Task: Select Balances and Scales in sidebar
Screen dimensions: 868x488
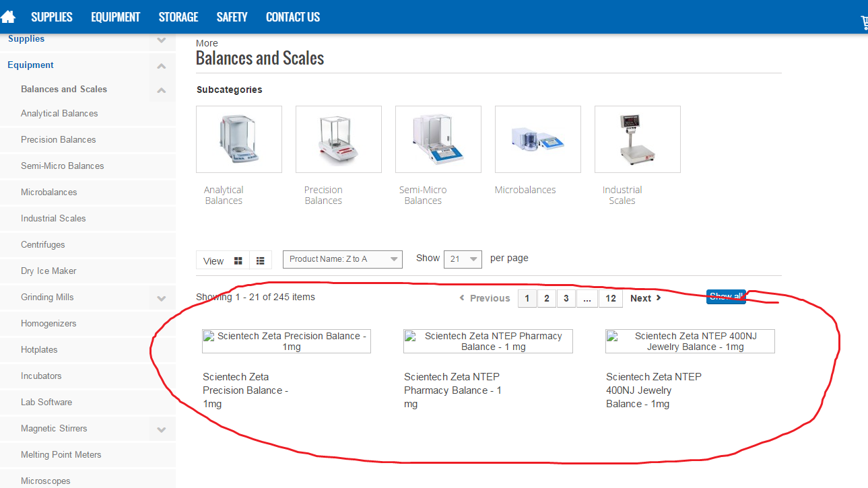Action: pyautogui.click(x=64, y=89)
